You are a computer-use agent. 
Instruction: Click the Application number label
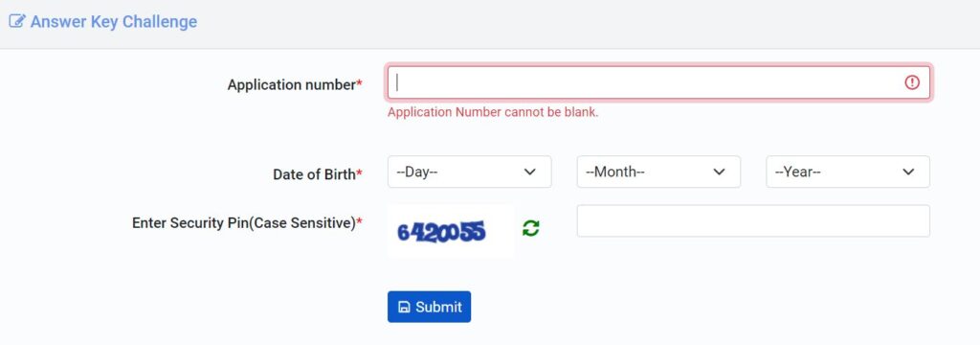(x=291, y=84)
